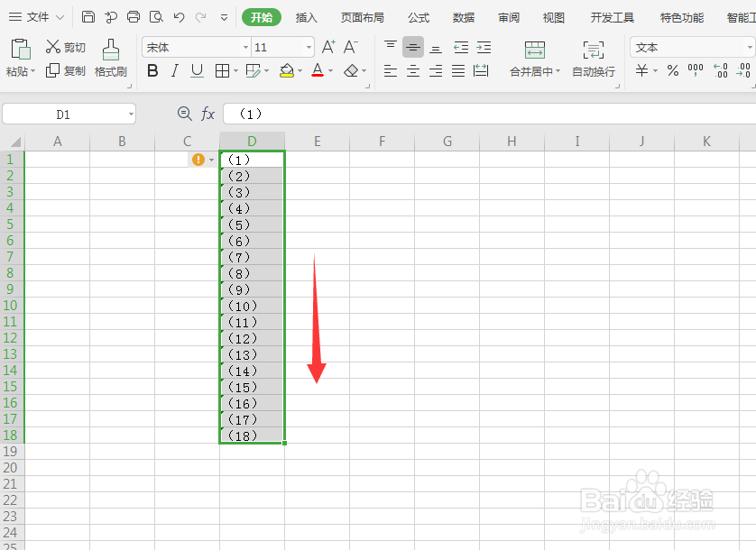Align text left horizontally
Viewport: 756px width, 550px height.
click(x=391, y=71)
